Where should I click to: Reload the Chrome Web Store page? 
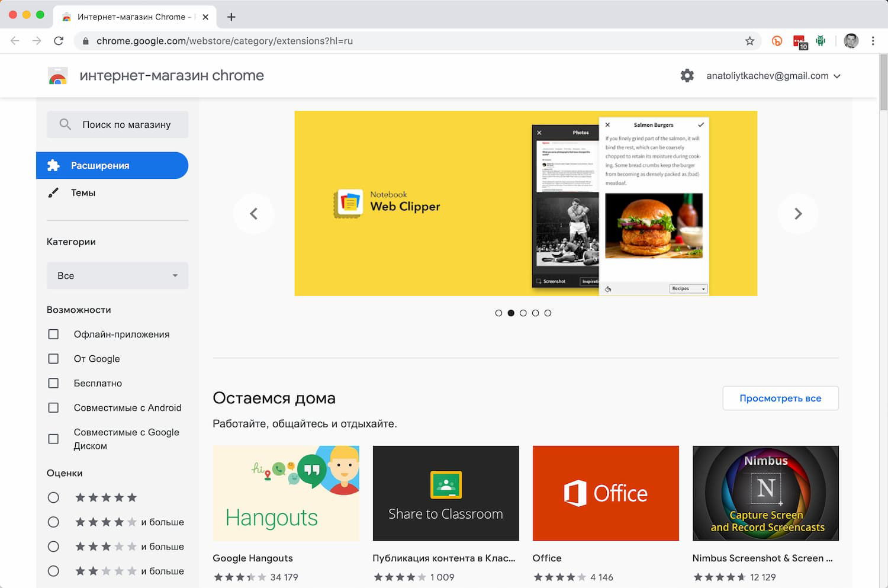pyautogui.click(x=59, y=41)
